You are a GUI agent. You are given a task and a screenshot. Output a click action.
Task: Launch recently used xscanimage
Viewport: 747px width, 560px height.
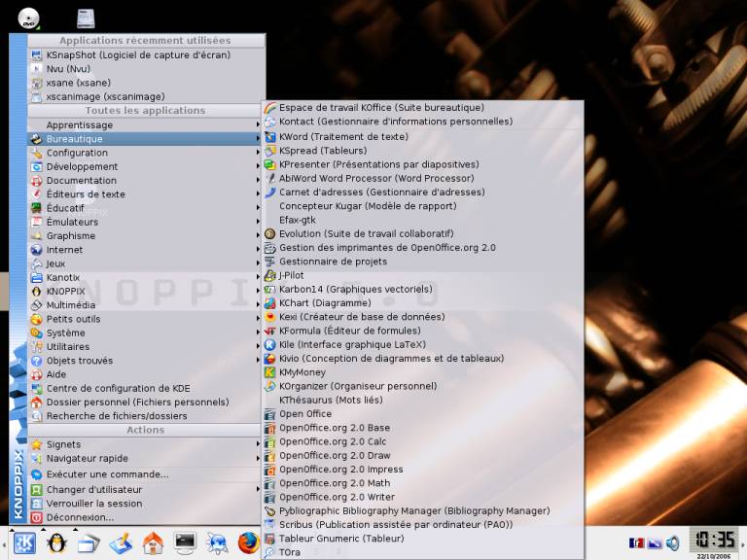coord(146,96)
